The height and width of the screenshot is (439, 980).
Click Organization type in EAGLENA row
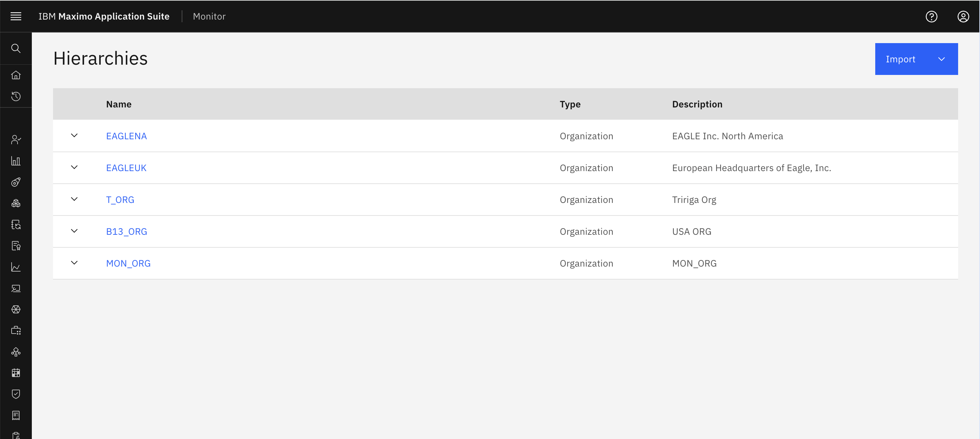coord(586,136)
